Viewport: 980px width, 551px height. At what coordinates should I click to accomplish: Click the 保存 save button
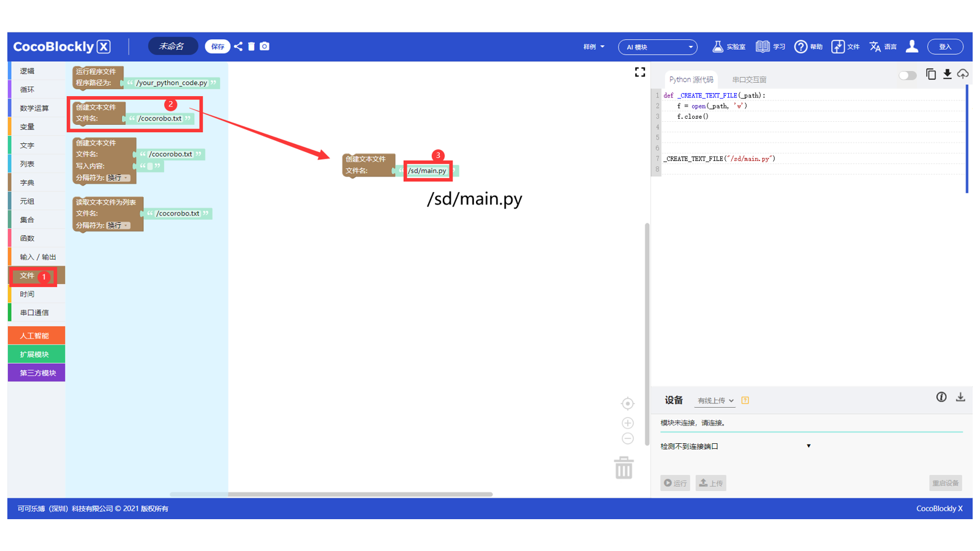point(217,47)
